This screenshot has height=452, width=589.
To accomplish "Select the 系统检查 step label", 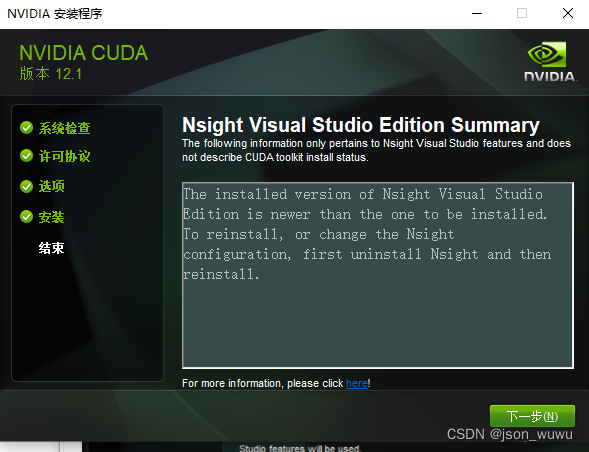I will pos(65,128).
